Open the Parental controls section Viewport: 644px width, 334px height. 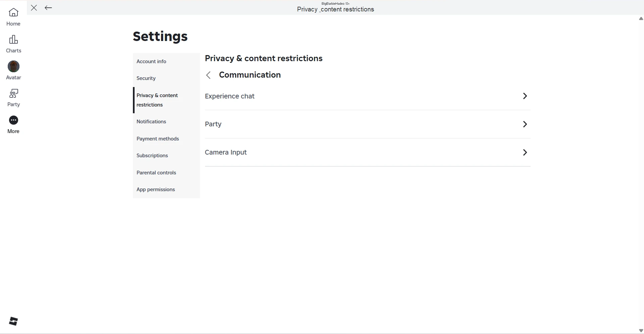click(156, 172)
